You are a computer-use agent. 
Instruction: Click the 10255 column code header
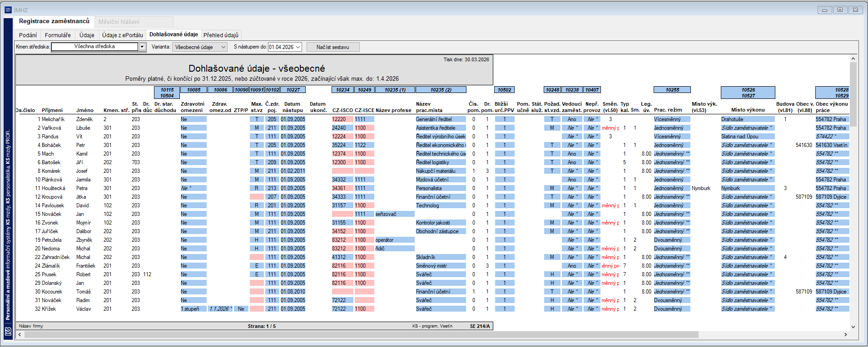(672, 90)
